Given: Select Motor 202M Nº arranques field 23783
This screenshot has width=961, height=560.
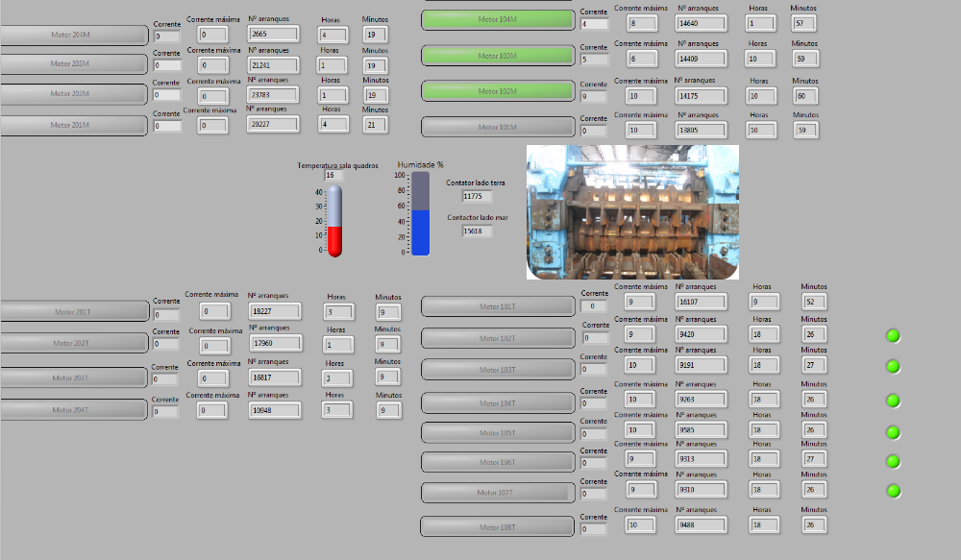Looking at the screenshot, I should pyautogui.click(x=273, y=94).
